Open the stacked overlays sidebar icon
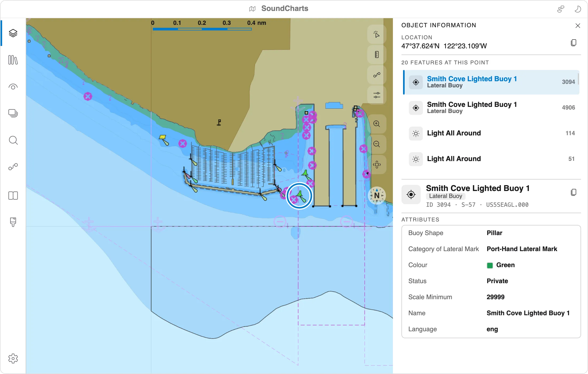Viewport: 588px width, 374px height. pos(13,113)
